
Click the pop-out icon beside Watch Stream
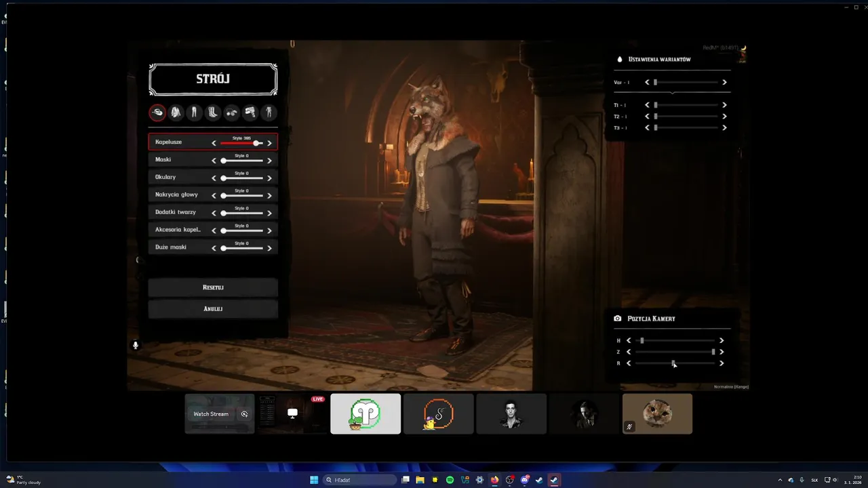tap(244, 414)
